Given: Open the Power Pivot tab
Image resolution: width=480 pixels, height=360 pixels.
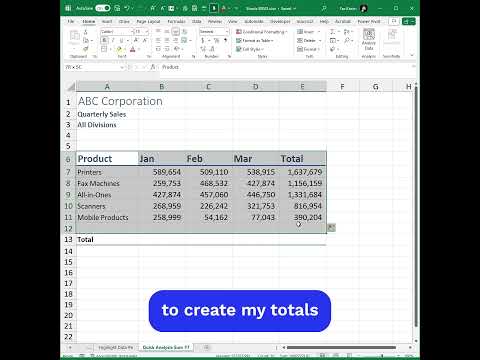Looking at the screenshot, I should pyautogui.click(x=369, y=21).
